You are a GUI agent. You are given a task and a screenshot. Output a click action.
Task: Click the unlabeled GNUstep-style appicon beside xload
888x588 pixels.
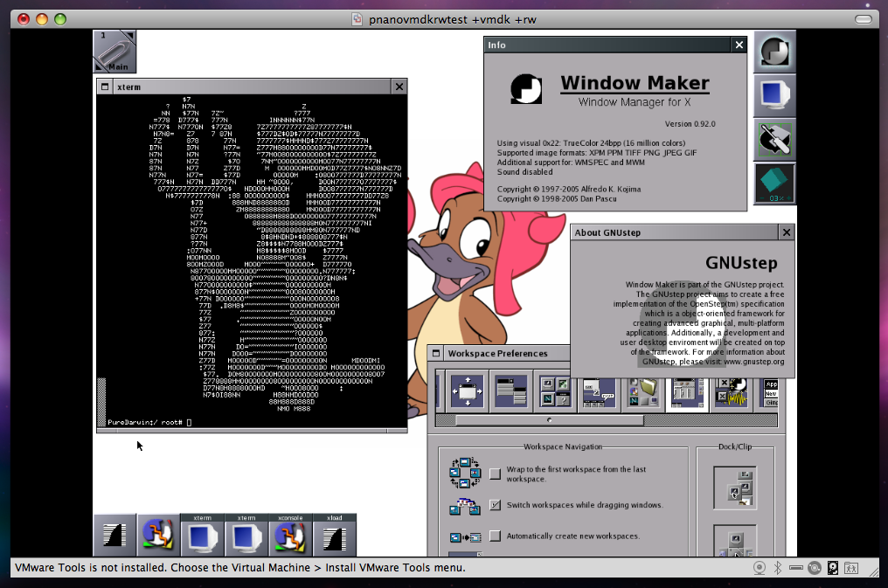158,535
